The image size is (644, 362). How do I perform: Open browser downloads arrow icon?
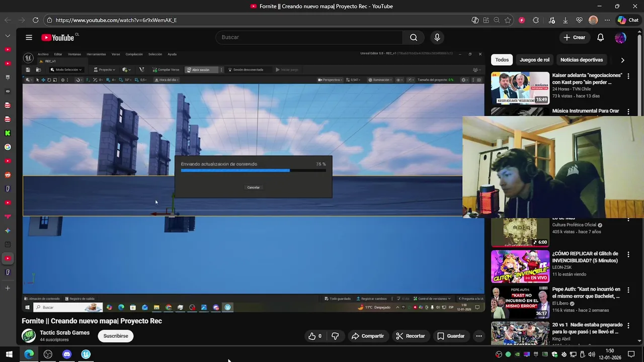565,20
